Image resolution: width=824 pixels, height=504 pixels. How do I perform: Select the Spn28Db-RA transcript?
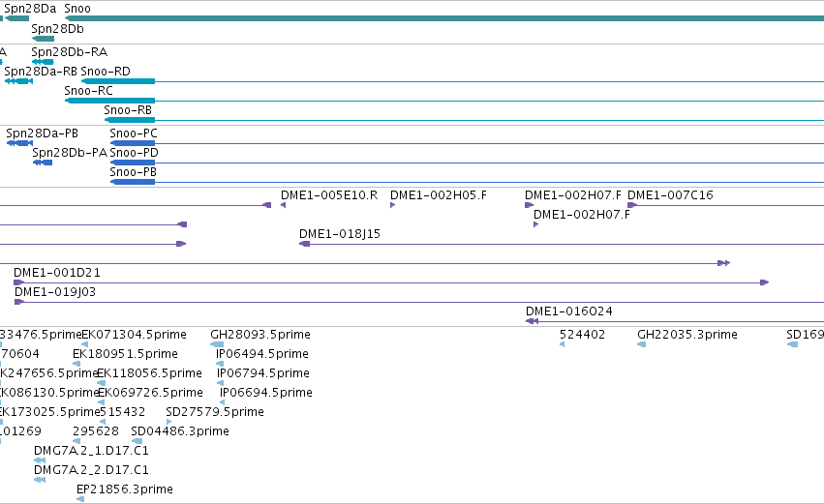pos(43,62)
